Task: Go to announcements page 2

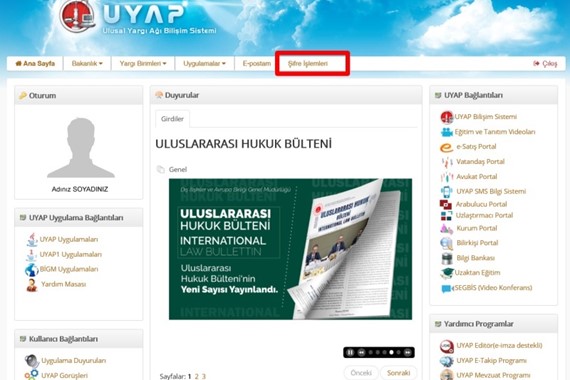Action: click(197, 376)
